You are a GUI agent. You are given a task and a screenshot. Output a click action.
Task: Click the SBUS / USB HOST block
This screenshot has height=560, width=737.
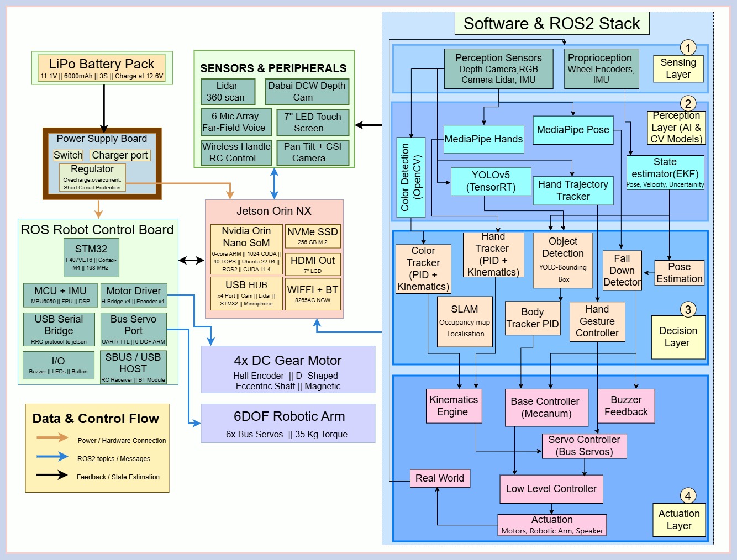(x=134, y=367)
